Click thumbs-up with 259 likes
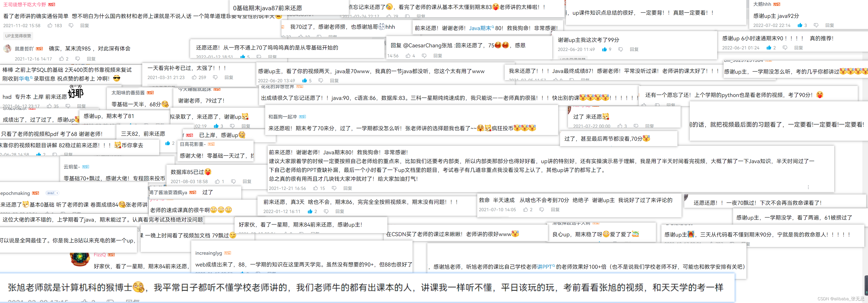 point(194,78)
